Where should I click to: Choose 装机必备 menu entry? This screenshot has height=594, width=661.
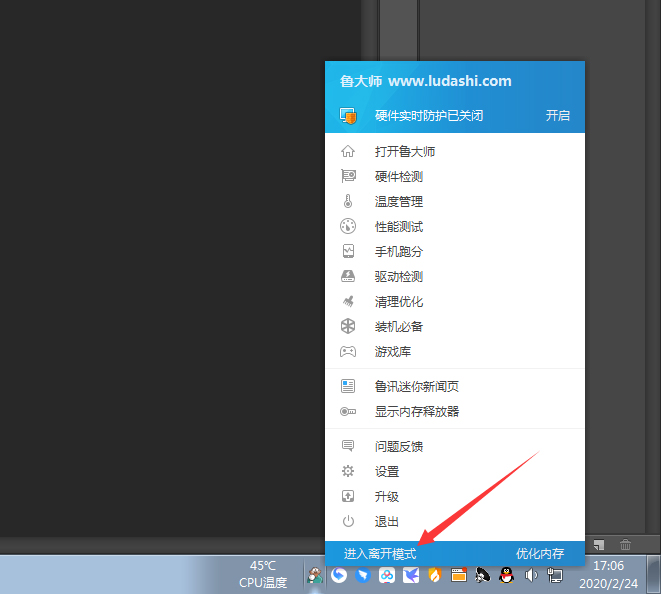(x=399, y=327)
